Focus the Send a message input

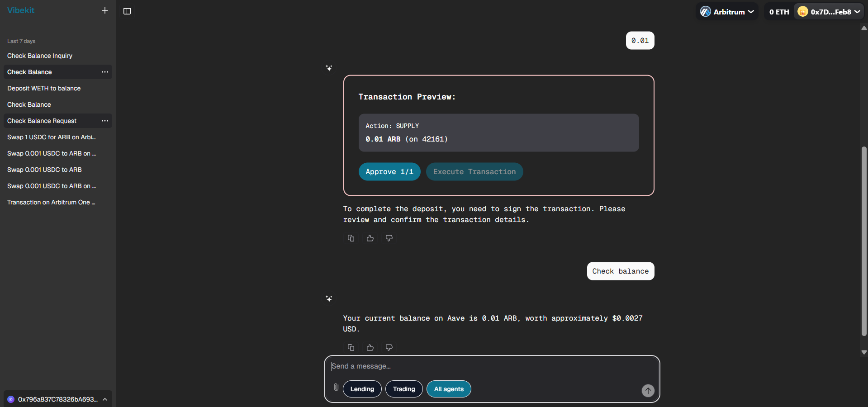492,366
